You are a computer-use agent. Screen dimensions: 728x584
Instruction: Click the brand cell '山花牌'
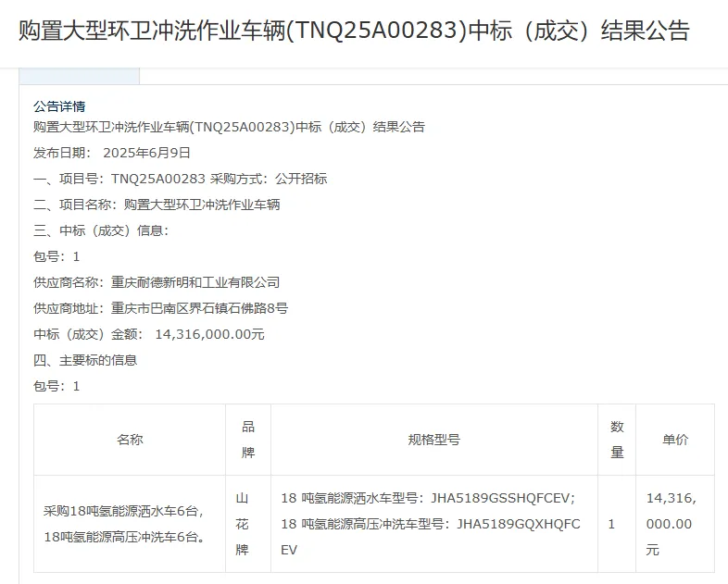[x=248, y=524]
